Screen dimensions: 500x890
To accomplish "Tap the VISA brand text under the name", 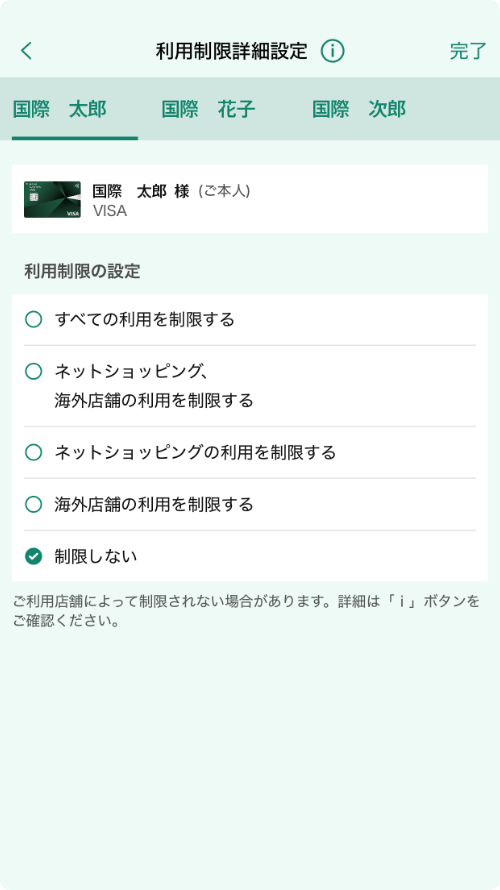I will click(x=110, y=211).
